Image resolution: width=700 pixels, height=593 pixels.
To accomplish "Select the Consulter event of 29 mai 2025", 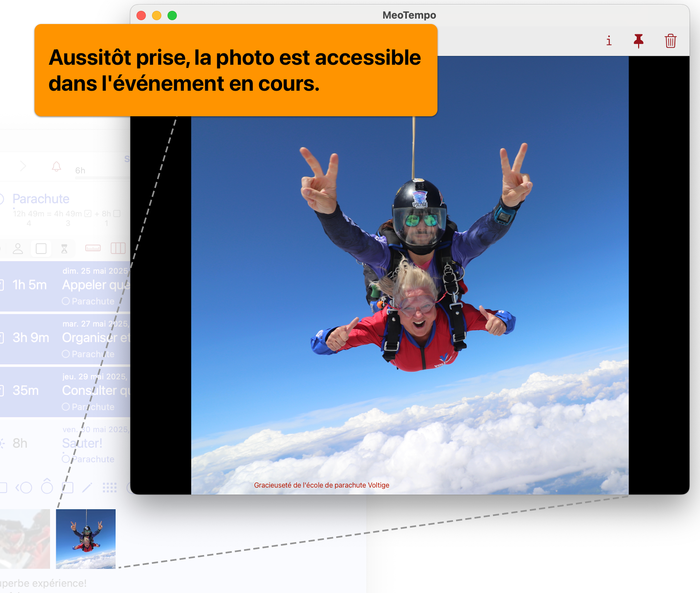I will [65, 392].
